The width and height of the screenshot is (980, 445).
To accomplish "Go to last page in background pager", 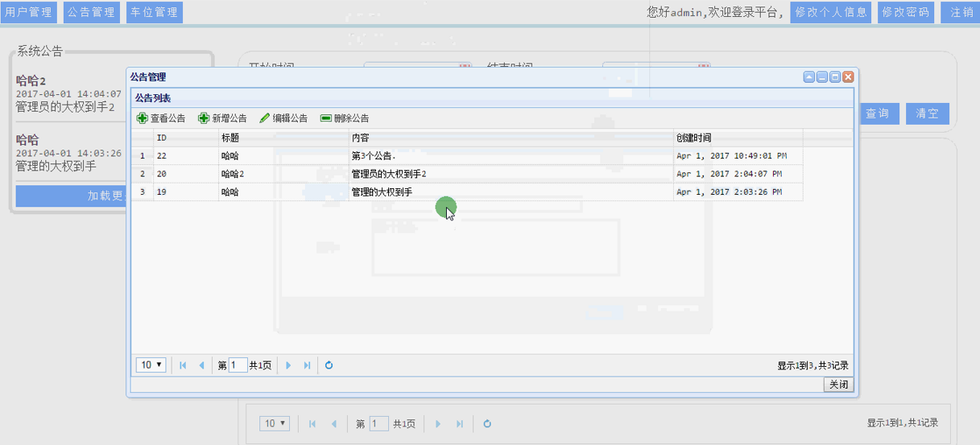I will [460, 423].
